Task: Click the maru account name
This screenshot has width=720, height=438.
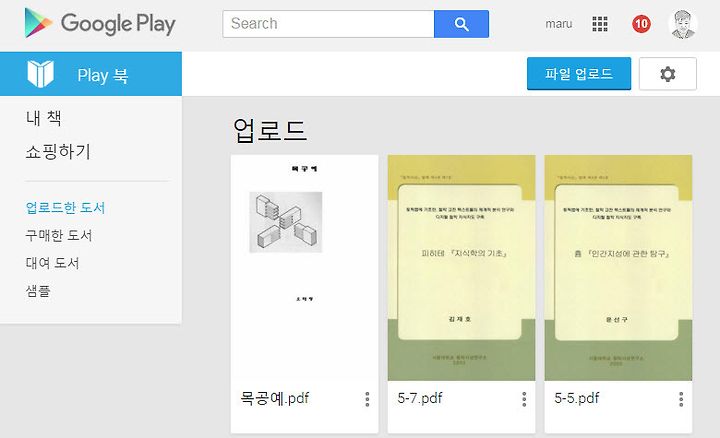Action: [x=558, y=24]
